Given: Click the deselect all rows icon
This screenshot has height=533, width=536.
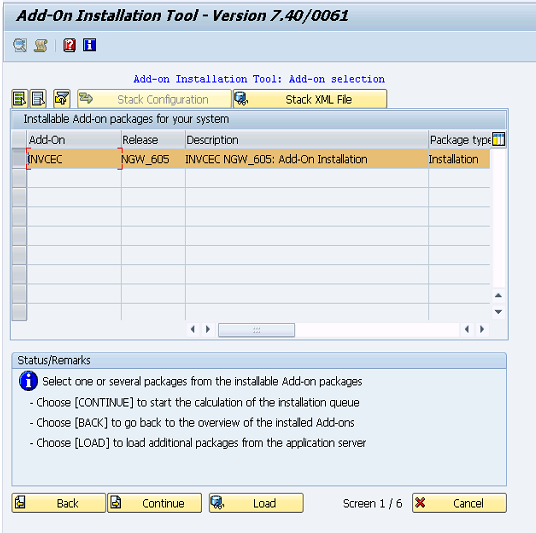Looking at the screenshot, I should click(38, 99).
